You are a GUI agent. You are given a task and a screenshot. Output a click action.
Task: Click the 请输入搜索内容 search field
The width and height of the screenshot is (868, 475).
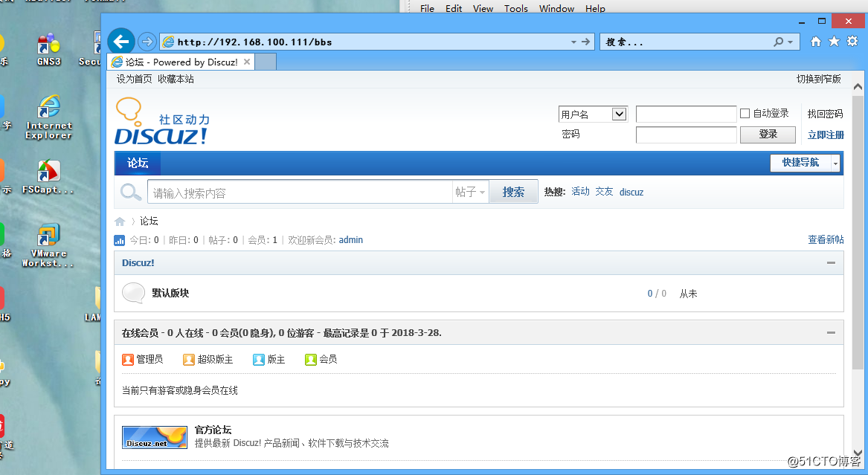(x=300, y=193)
